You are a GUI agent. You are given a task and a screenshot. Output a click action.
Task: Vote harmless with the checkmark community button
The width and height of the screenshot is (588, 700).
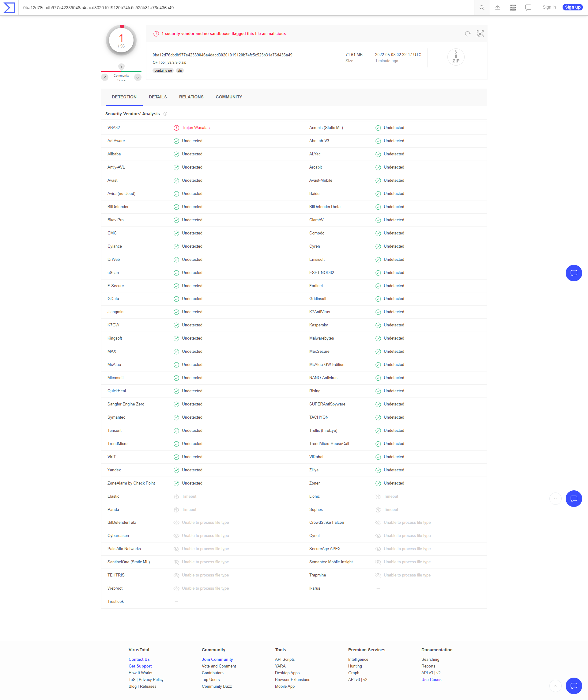point(138,77)
